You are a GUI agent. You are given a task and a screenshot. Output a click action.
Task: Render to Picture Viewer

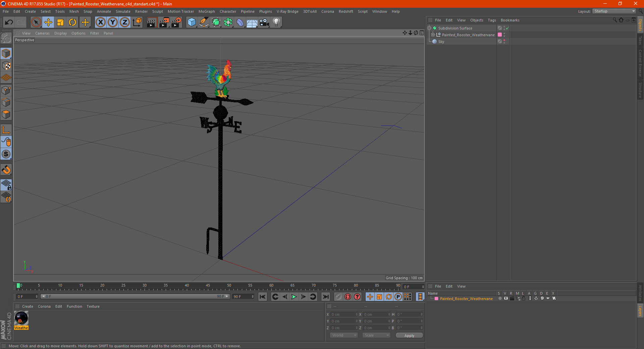coord(164,22)
